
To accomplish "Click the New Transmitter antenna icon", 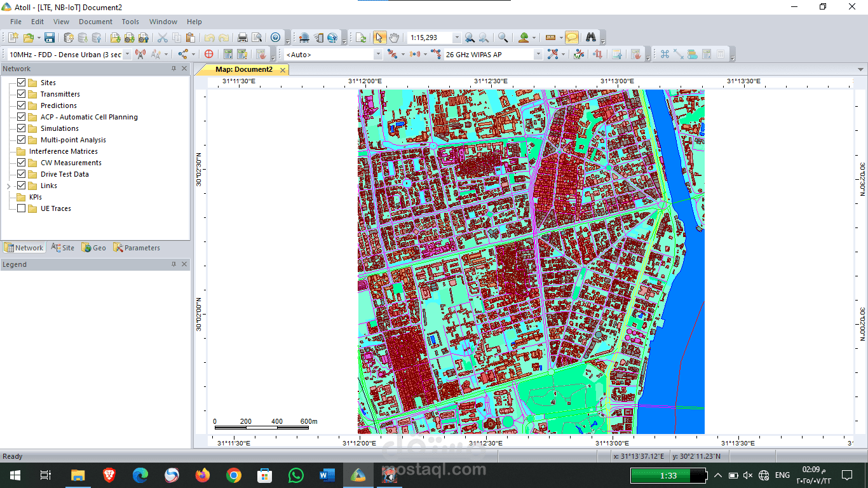I will [x=140, y=55].
